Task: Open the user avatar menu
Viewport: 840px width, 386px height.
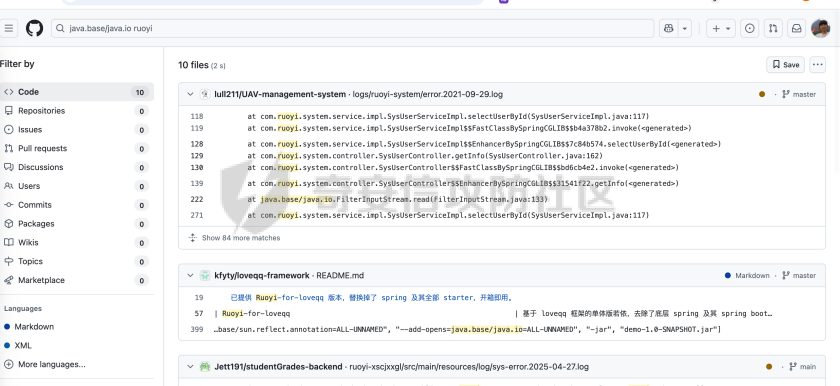Action: (820, 28)
